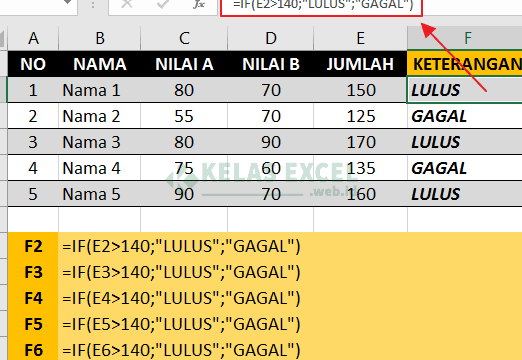Click the F2 label cell
522x360 pixels.
(33, 246)
